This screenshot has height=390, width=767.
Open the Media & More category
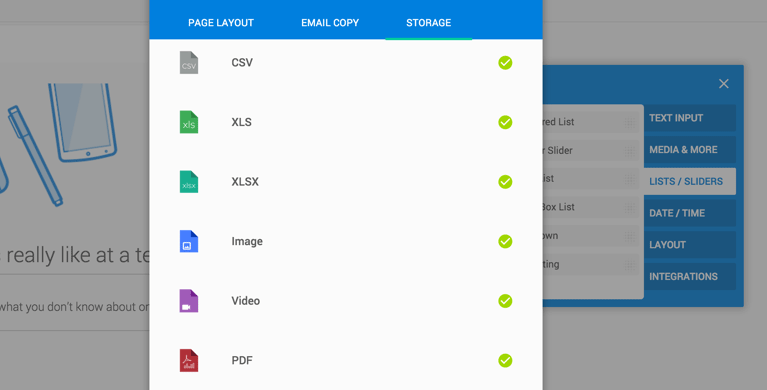tap(690, 150)
